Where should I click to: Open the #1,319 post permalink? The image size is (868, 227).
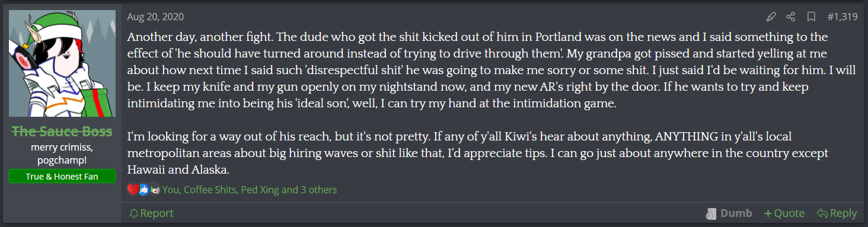pyautogui.click(x=842, y=17)
